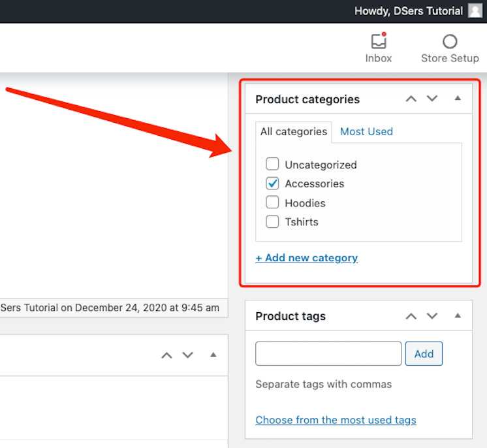Focus the product tags text field
Image resolution: width=487 pixels, height=448 pixels.
click(328, 354)
